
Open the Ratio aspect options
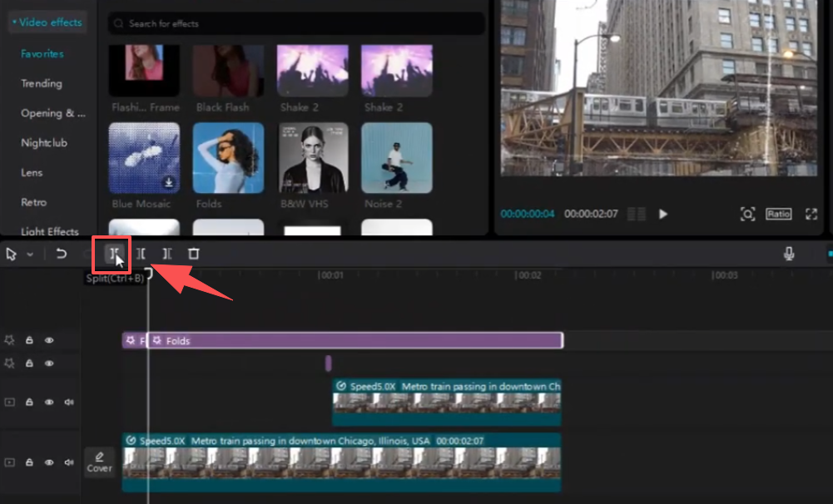pyautogui.click(x=778, y=214)
